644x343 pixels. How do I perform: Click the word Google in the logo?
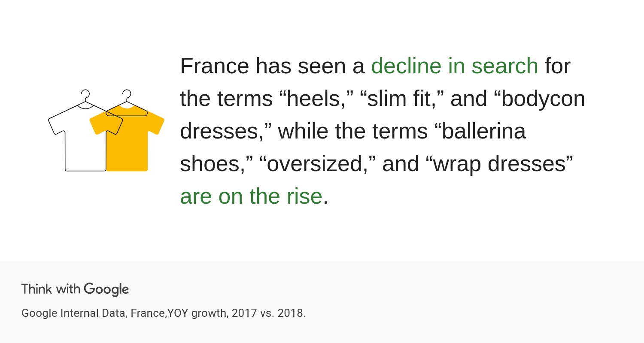point(106,289)
